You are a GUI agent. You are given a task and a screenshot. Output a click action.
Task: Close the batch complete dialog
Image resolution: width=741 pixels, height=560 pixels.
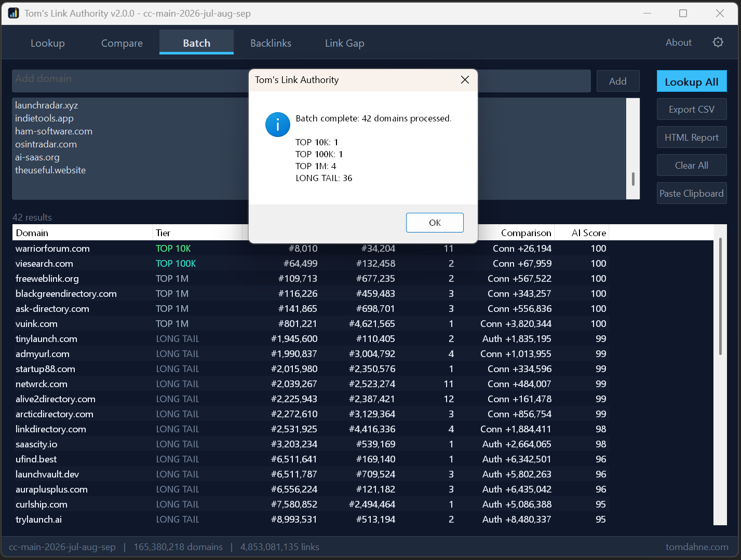[x=465, y=79]
